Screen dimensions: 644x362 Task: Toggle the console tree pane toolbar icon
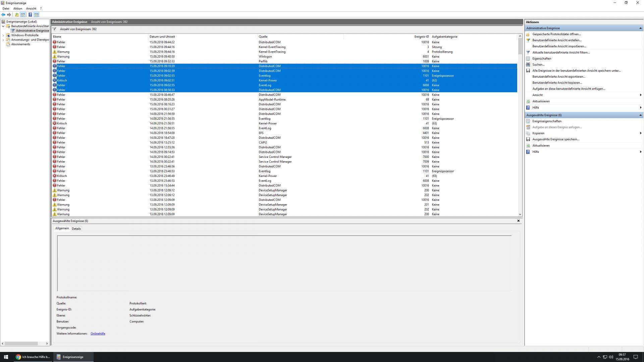coord(23,15)
